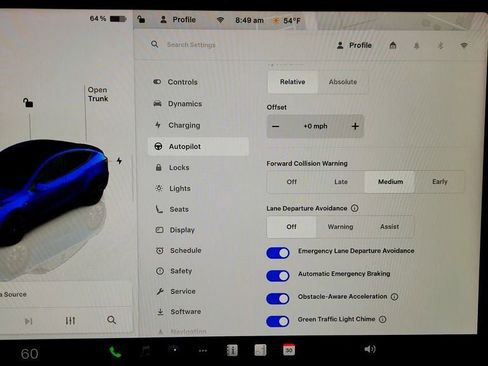Viewport: 488px width, 366px height.
Task: Set Forward Collision Warning to Late
Action: click(x=341, y=182)
